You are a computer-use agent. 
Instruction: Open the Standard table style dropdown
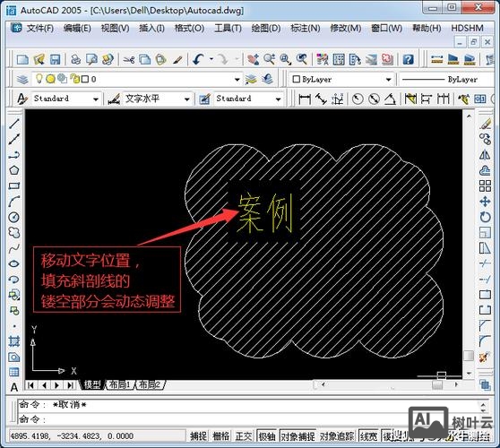coord(278,99)
